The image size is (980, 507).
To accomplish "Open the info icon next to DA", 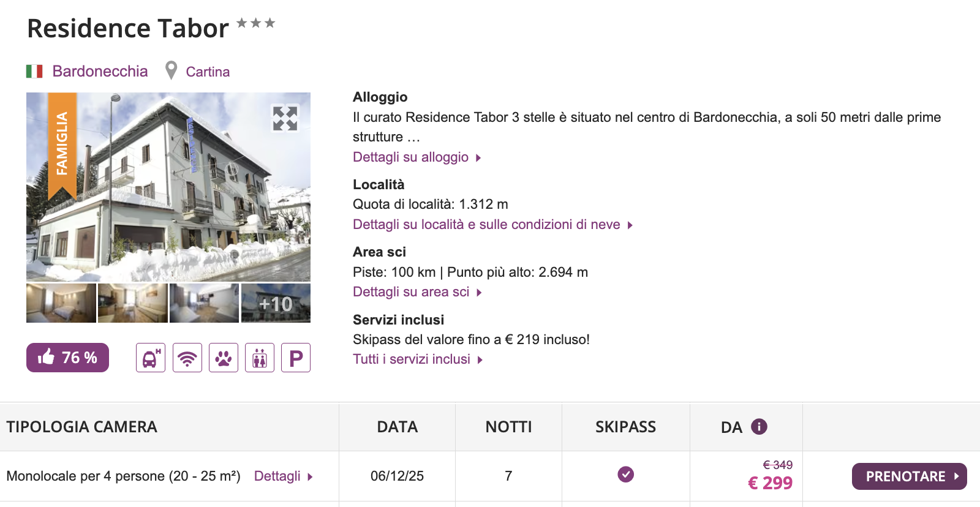I will click(759, 427).
